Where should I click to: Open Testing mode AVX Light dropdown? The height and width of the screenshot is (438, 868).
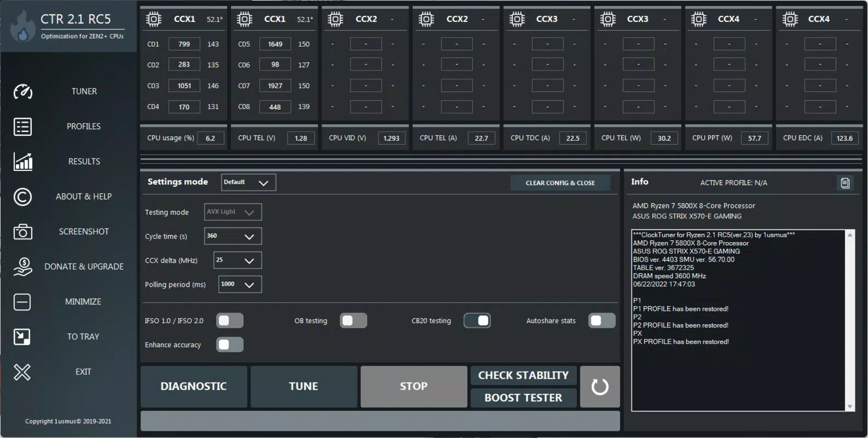tap(233, 212)
